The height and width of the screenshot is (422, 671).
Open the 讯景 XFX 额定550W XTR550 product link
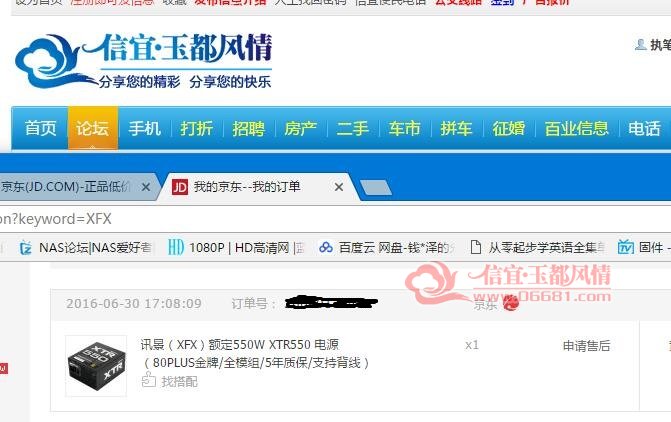(x=240, y=345)
